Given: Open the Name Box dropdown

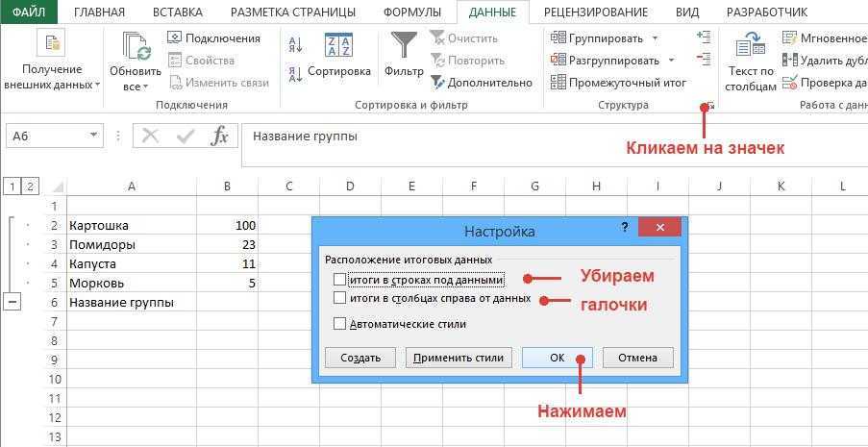Looking at the screenshot, I should (93, 136).
